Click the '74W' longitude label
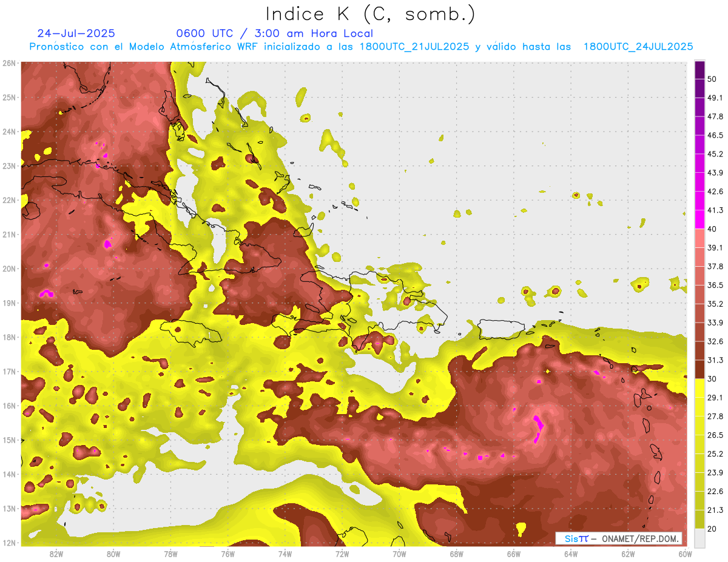The width and height of the screenshot is (728, 562). 285,554
